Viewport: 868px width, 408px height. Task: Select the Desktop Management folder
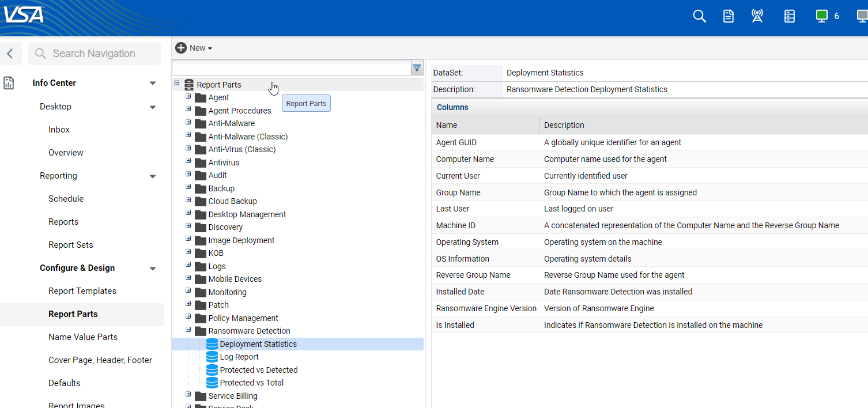[x=247, y=214]
